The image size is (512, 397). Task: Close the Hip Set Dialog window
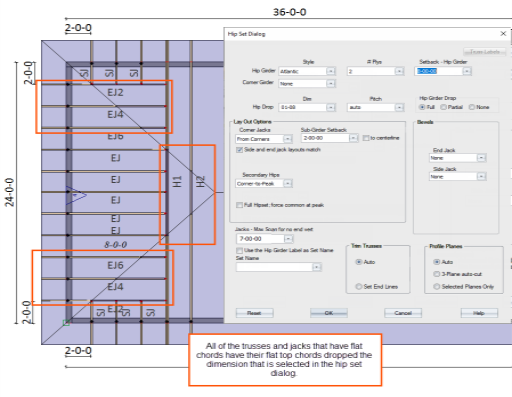point(503,34)
